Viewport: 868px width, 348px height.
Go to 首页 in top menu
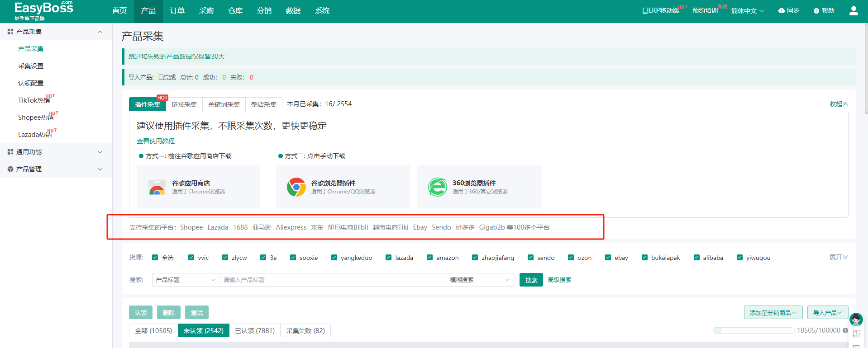pyautogui.click(x=119, y=11)
